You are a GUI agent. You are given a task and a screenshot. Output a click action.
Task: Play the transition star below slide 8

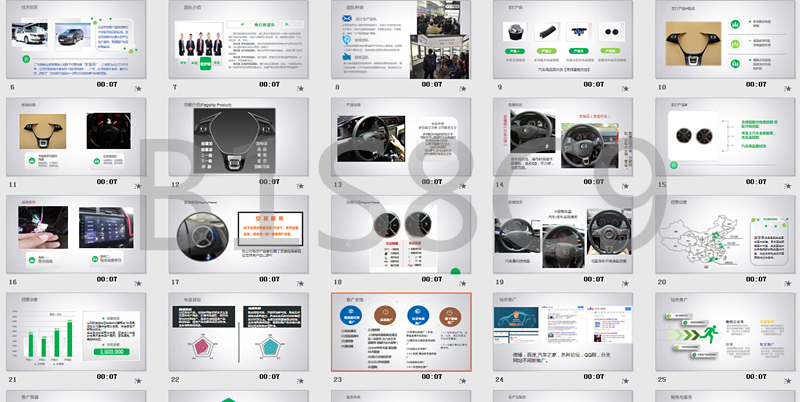[x=463, y=89]
